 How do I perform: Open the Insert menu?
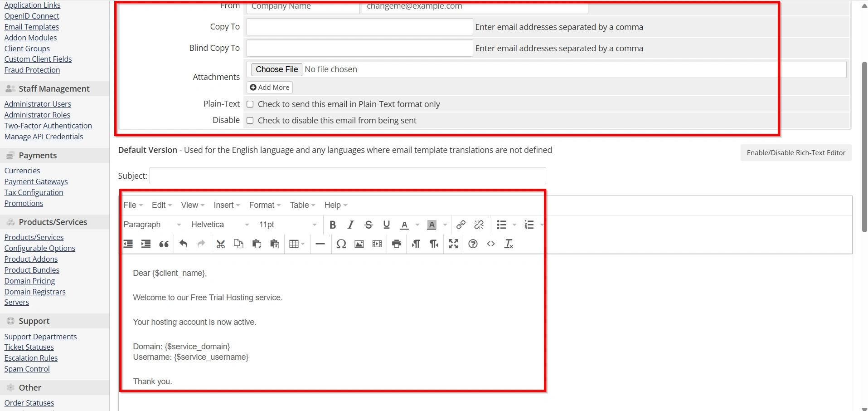(x=227, y=205)
